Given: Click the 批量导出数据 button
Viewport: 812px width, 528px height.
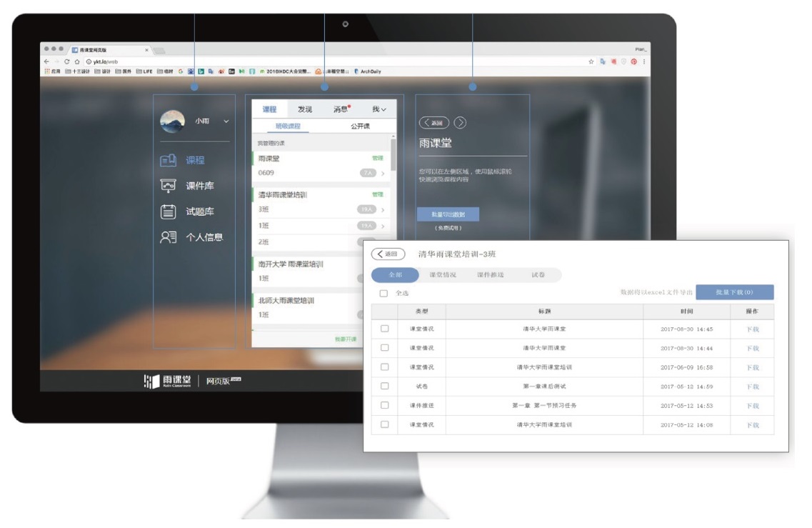Looking at the screenshot, I should [x=448, y=214].
